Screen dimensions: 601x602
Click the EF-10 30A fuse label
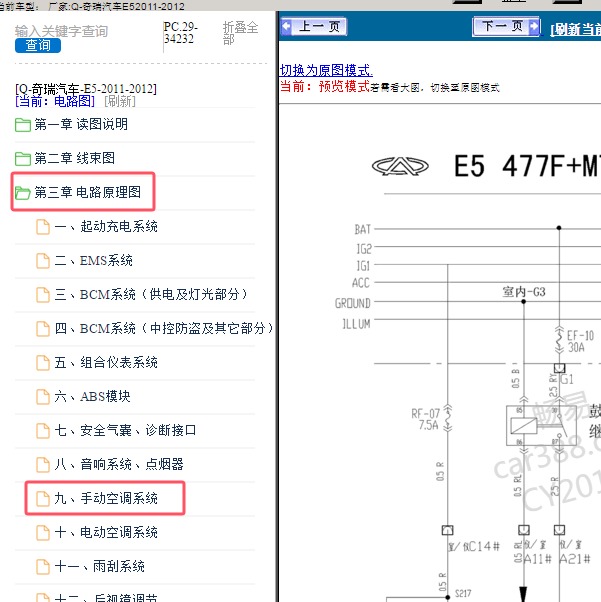[580, 341]
